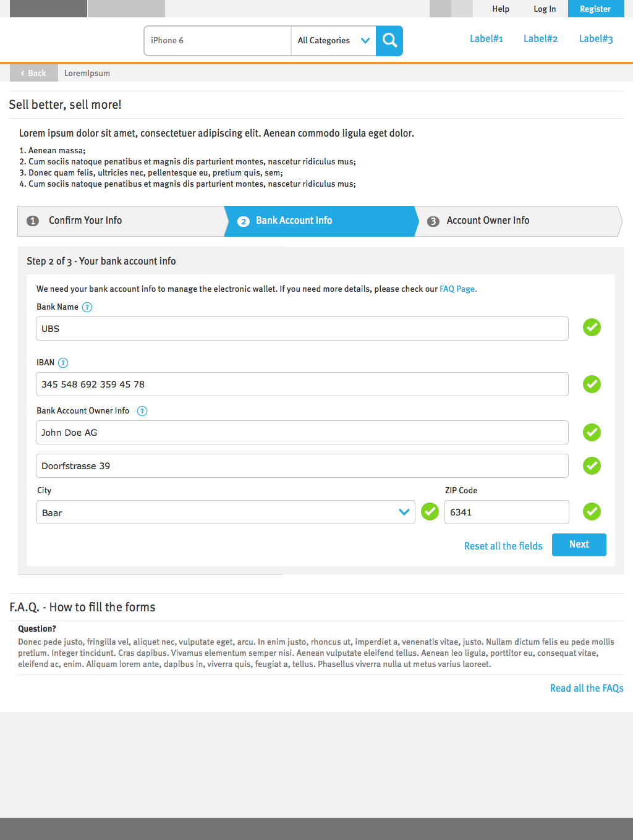Open the FAQ Page link

[x=458, y=289]
